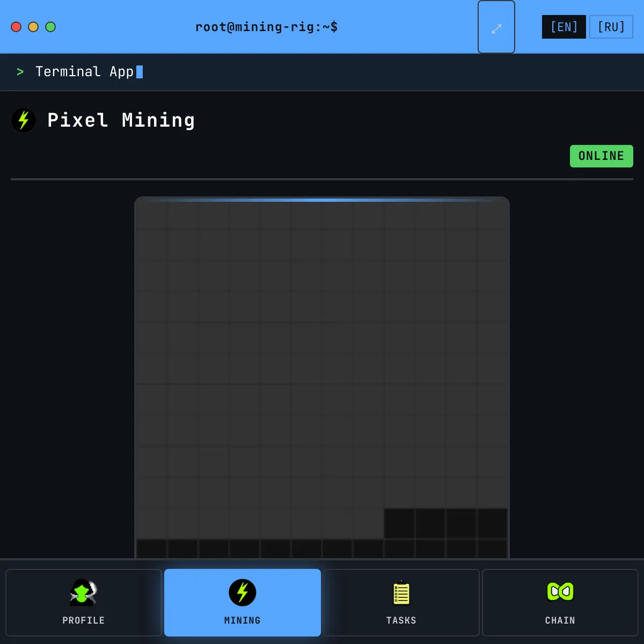The height and width of the screenshot is (644, 644).
Task: Click the Mining lightning bolt nav icon
Action: (243, 592)
